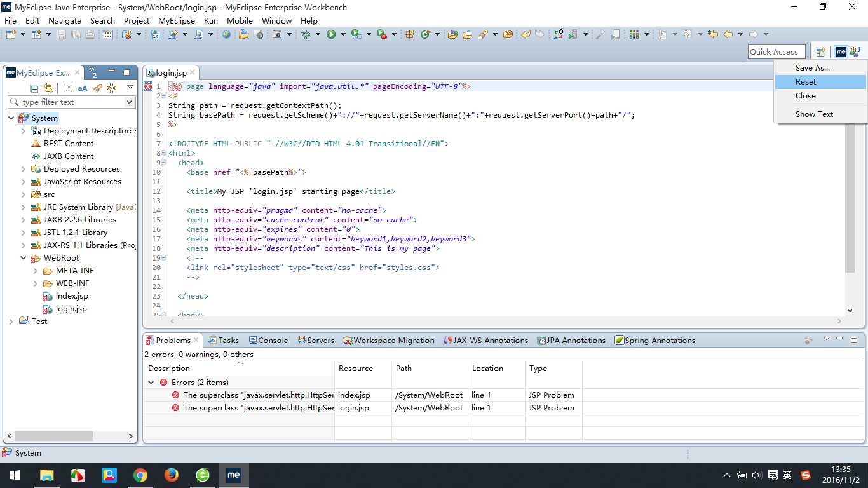The height and width of the screenshot is (488, 868).
Task: Click the Save floppy disk toolbar icon
Action: pos(61,34)
